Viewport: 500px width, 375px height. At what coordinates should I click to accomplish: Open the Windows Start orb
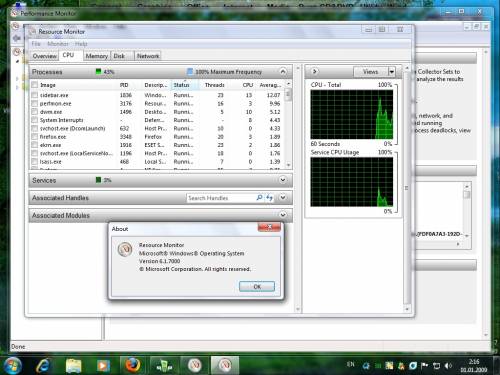(x=12, y=365)
